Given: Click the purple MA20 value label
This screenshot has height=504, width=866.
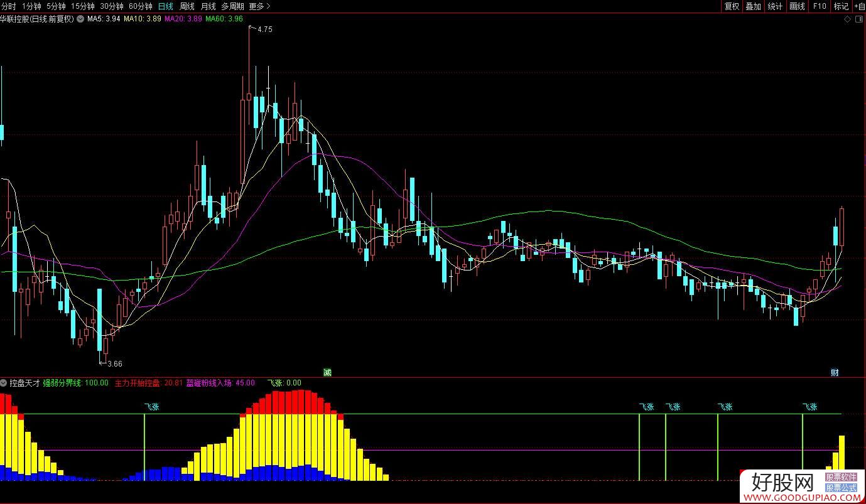Looking at the screenshot, I should pyautogui.click(x=183, y=19).
